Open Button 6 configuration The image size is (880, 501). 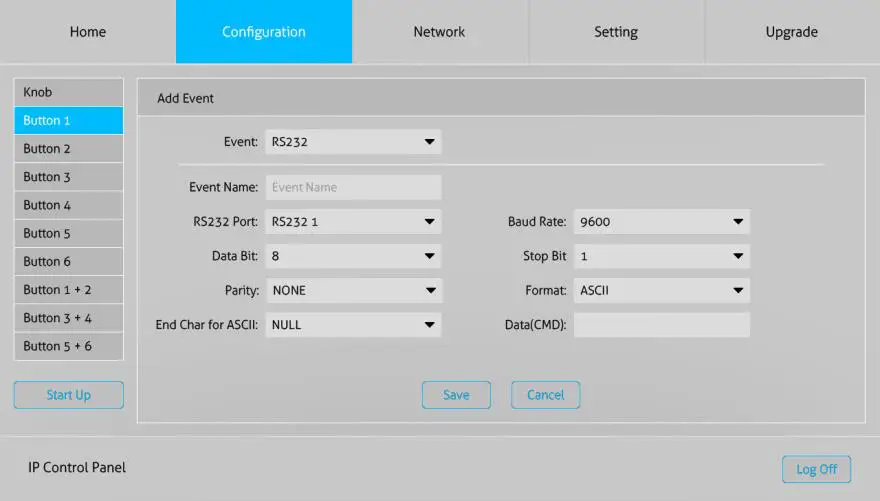(x=68, y=261)
